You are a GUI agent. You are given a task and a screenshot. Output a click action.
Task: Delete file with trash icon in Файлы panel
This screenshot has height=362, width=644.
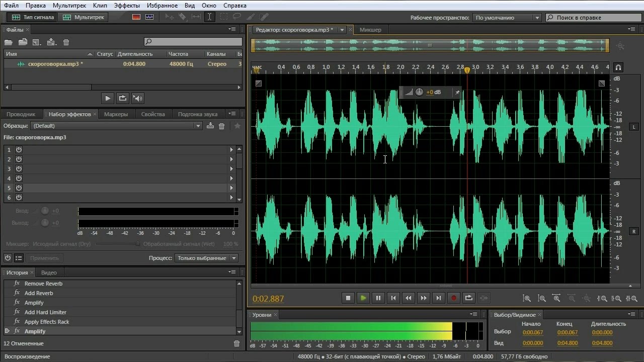click(66, 42)
